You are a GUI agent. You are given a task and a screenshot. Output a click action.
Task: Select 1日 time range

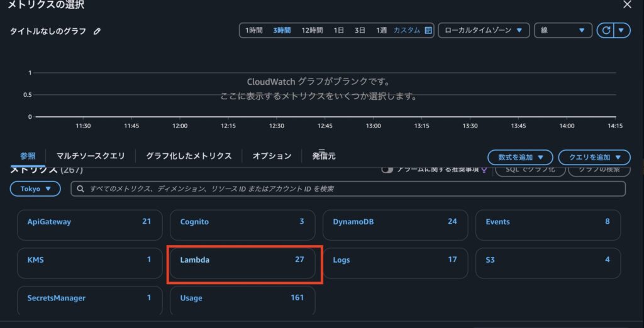339,30
